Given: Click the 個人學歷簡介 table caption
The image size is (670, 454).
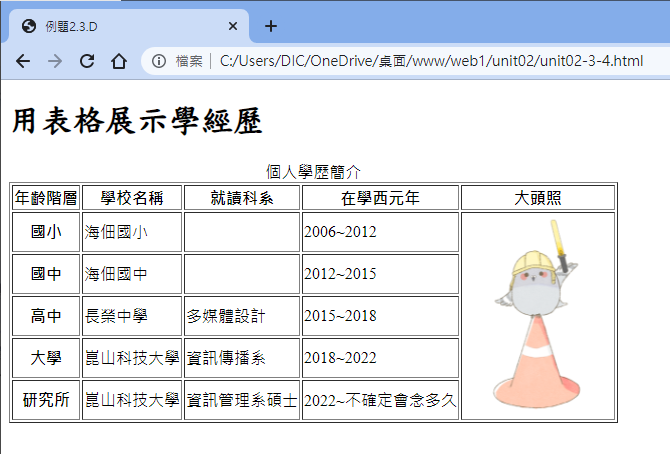Looking at the screenshot, I should tap(313, 172).
